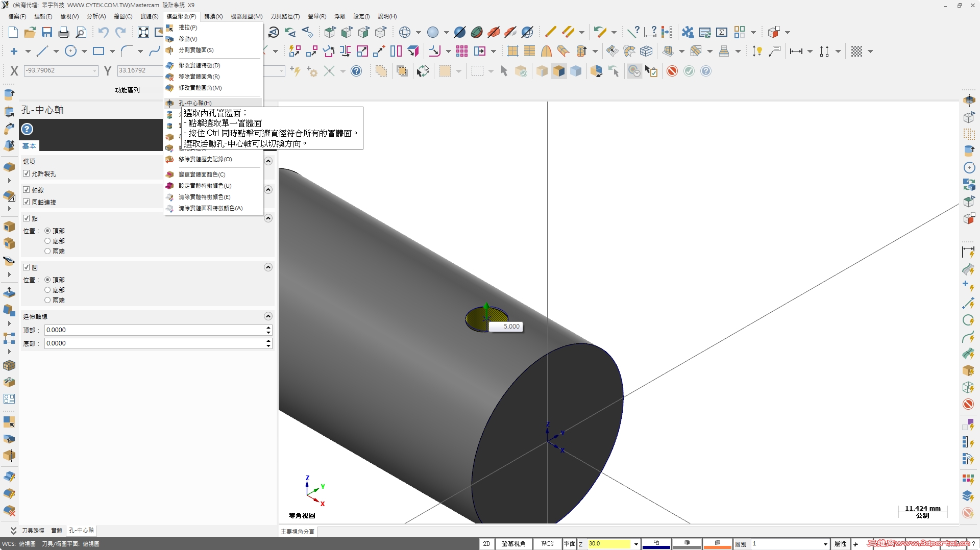This screenshot has width=980, height=550.
Task: Toggle the 同軸連接 checkbox
Action: [27, 202]
